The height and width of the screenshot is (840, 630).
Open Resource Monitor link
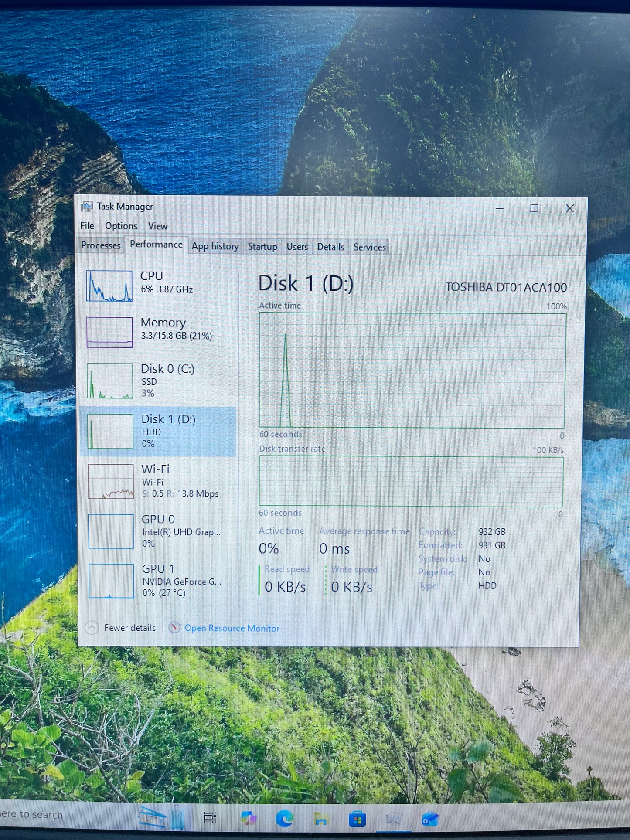coord(232,629)
